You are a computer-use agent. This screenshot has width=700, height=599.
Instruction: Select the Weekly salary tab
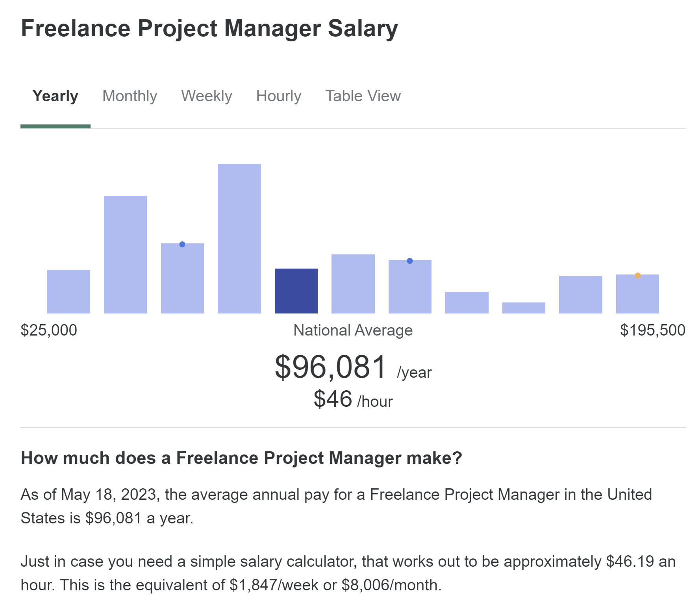pos(206,96)
